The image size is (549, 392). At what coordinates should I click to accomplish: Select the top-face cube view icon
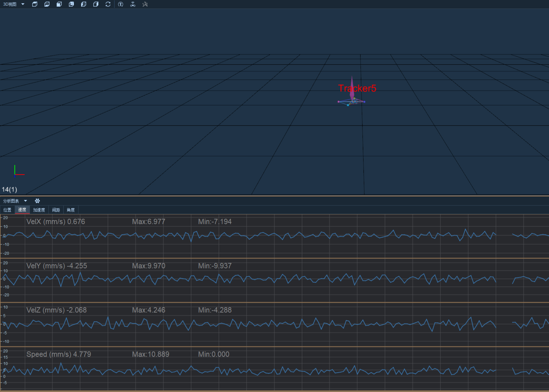35,4
